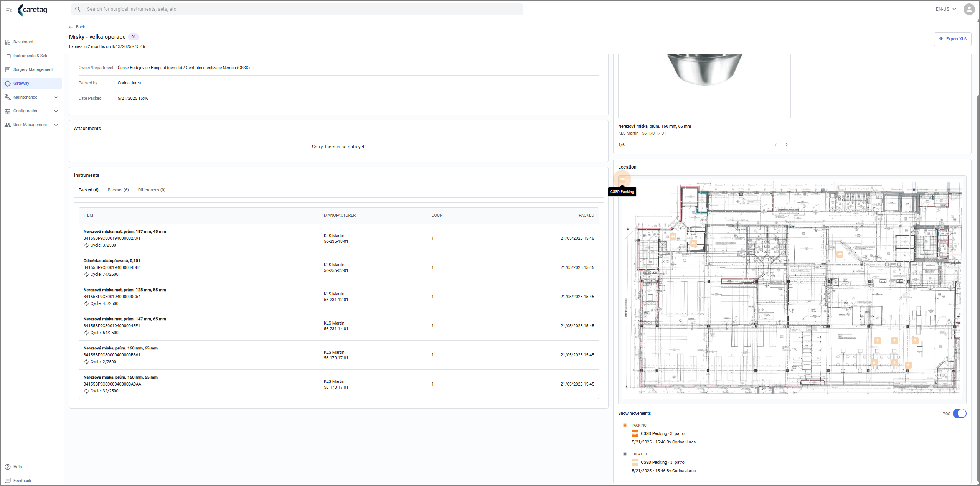The width and height of the screenshot is (980, 486).
Task: Open the EN-US language dropdown
Action: [946, 9]
